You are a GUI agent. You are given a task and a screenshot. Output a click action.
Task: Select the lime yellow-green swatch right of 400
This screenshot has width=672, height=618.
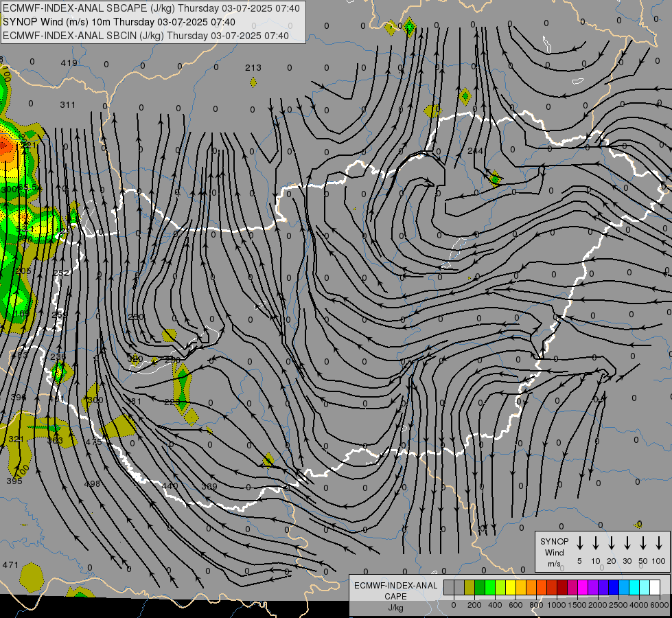500,588
